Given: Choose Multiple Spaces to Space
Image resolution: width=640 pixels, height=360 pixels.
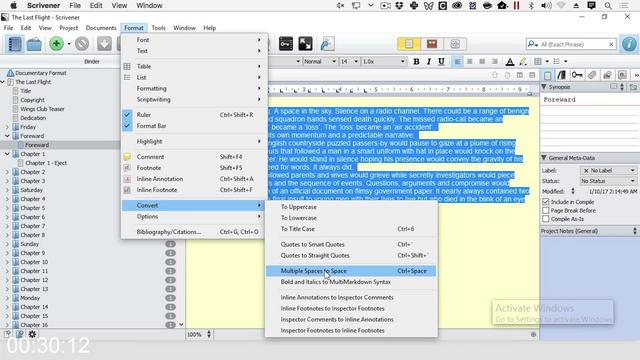Looking at the screenshot, I should click(x=351, y=271).
